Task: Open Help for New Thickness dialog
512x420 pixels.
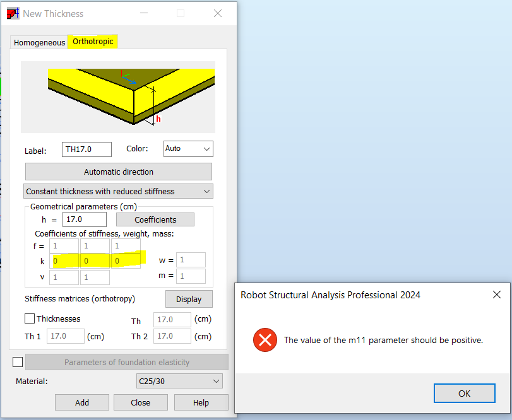Action: [x=201, y=402]
